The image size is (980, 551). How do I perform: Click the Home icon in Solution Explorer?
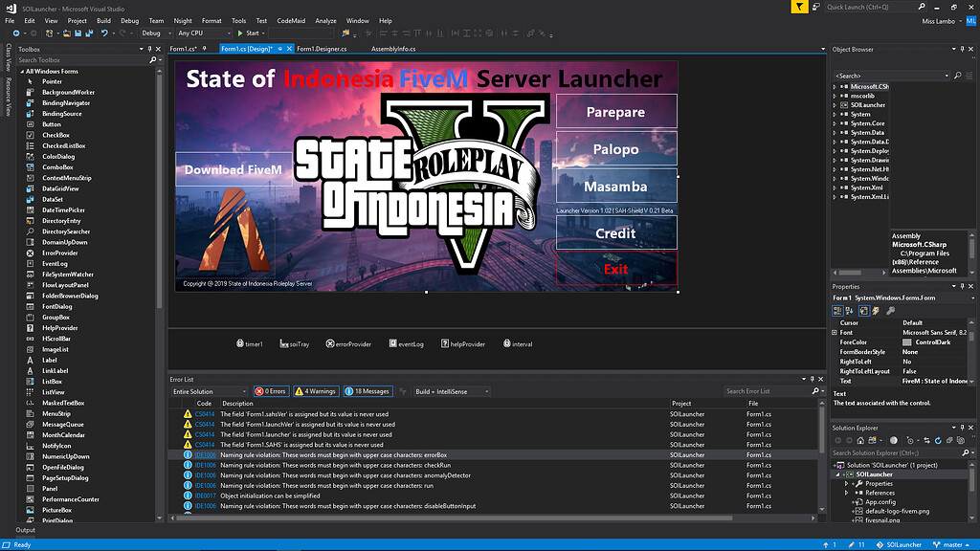[x=860, y=440]
